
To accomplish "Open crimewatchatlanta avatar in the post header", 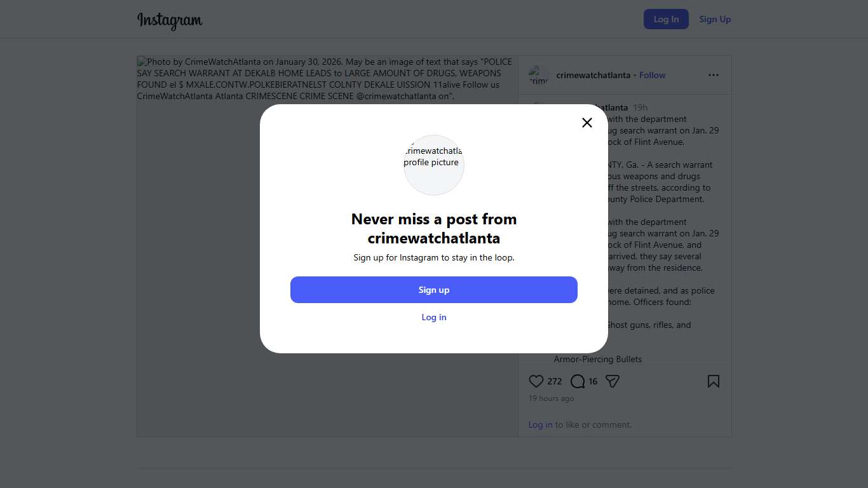I will tap(539, 75).
